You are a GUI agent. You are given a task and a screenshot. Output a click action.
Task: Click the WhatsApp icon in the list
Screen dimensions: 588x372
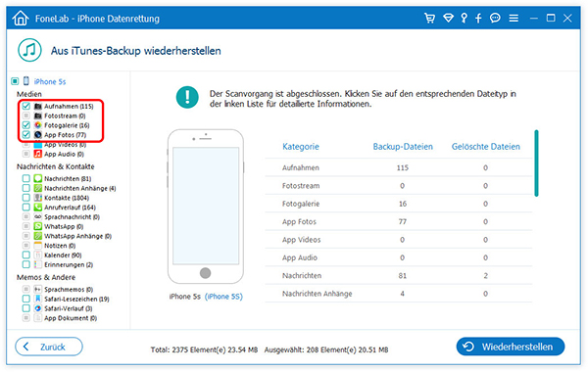[38, 226]
